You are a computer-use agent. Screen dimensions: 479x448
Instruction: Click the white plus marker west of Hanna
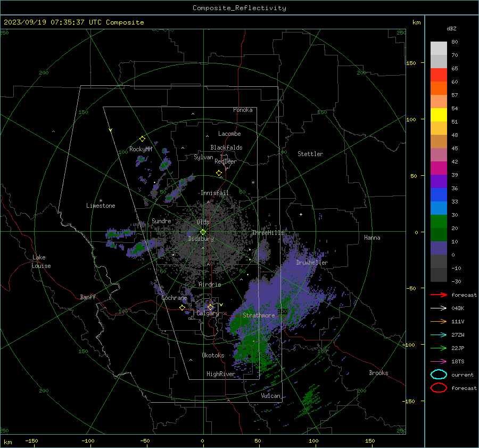(301, 214)
